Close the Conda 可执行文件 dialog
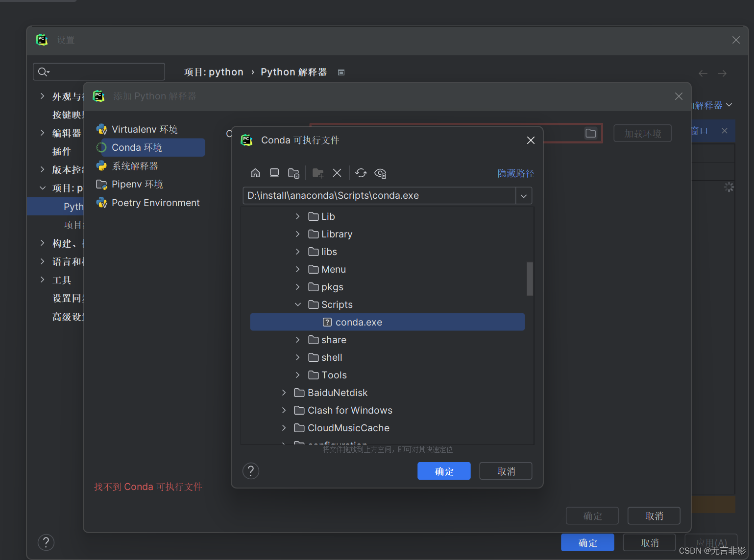The image size is (754, 560). click(531, 140)
